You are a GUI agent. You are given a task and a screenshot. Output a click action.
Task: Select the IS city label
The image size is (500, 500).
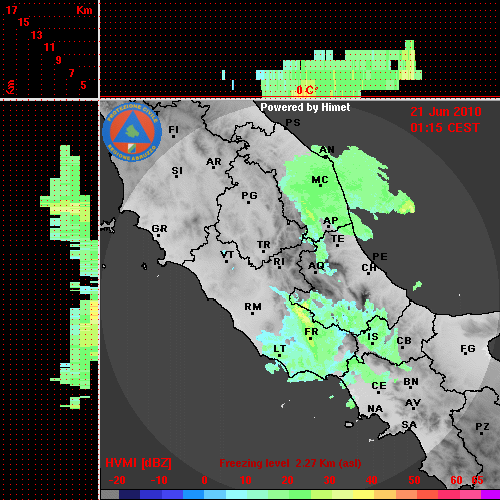(x=373, y=337)
